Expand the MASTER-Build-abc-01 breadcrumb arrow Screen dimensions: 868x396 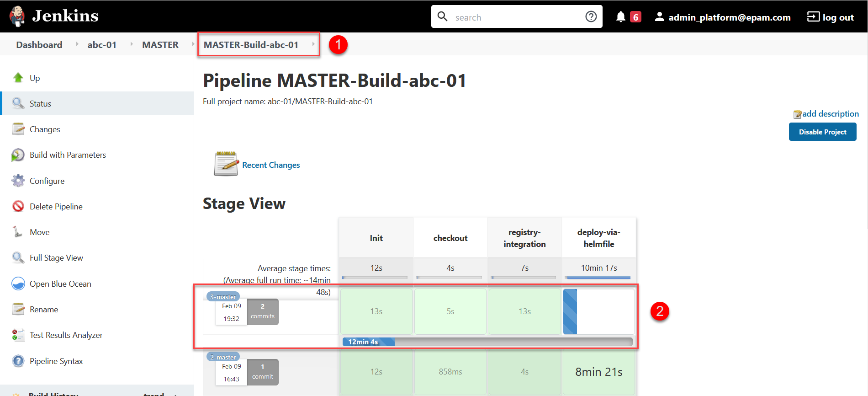pos(313,44)
